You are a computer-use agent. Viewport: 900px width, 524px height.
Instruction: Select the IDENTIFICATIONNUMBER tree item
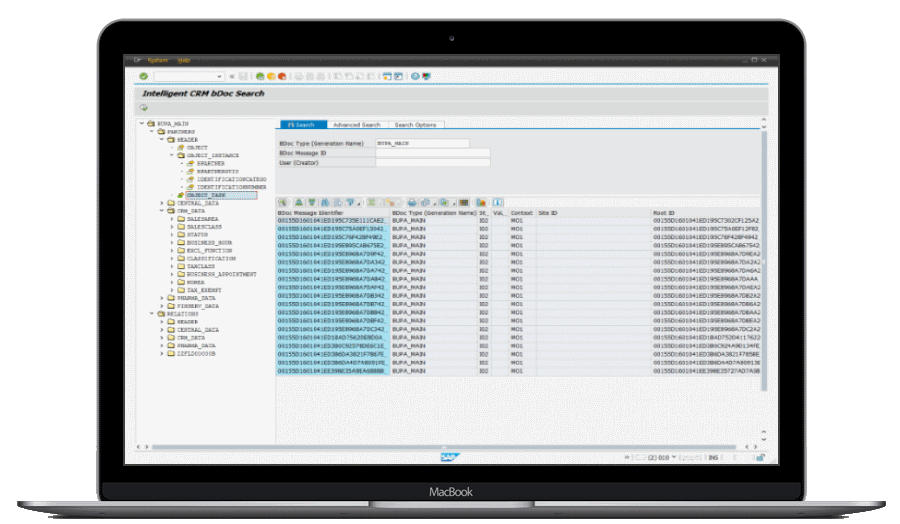(x=231, y=187)
